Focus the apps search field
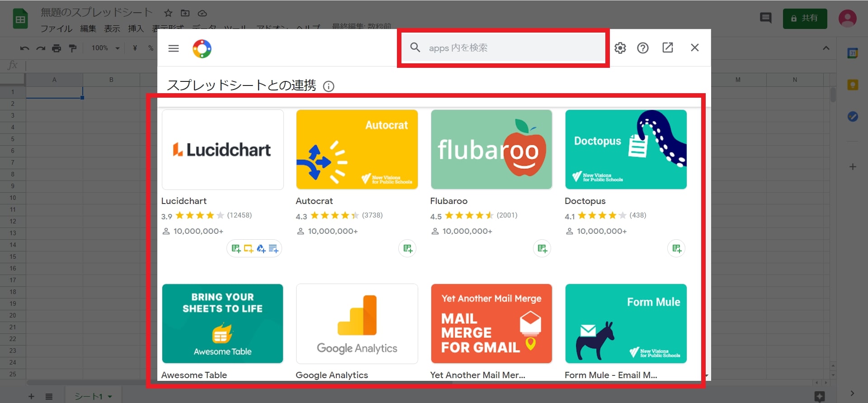Image resolution: width=868 pixels, height=403 pixels. (503, 47)
